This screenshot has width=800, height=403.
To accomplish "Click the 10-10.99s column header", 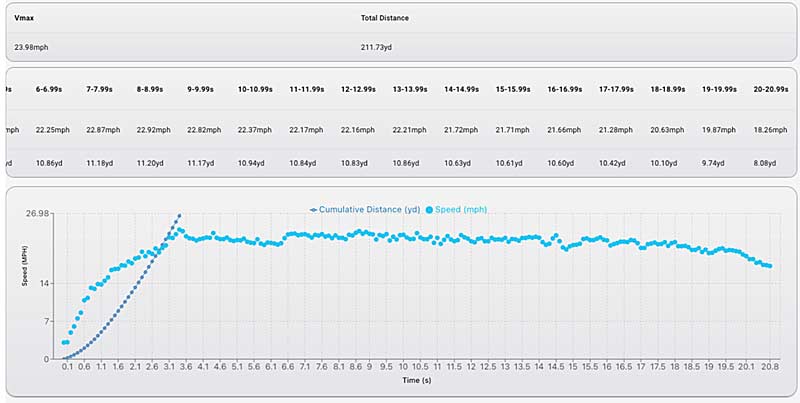I will [x=255, y=89].
